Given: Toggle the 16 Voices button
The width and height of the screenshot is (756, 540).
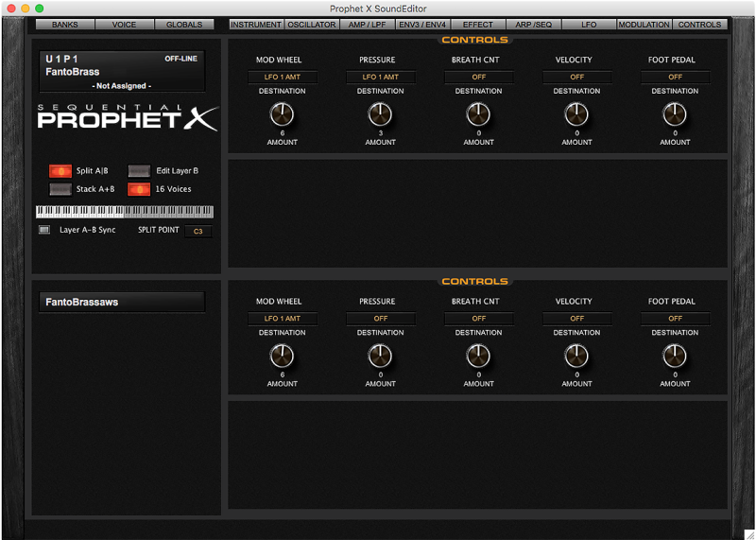Looking at the screenshot, I should [x=139, y=189].
